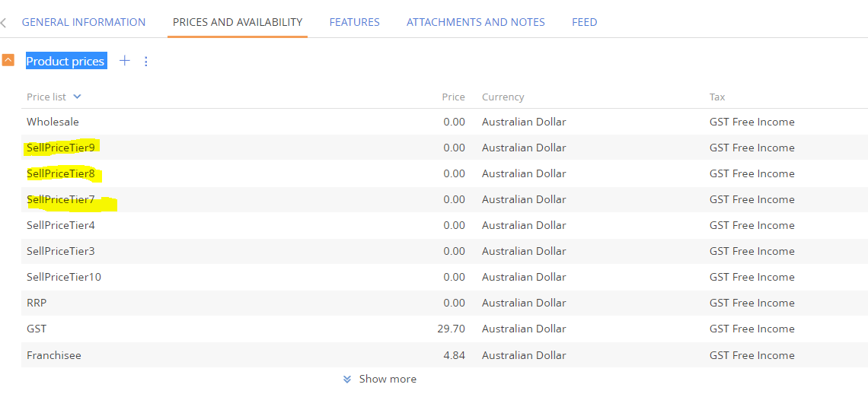Click the Currency column header
868x394 pixels.
click(x=503, y=97)
